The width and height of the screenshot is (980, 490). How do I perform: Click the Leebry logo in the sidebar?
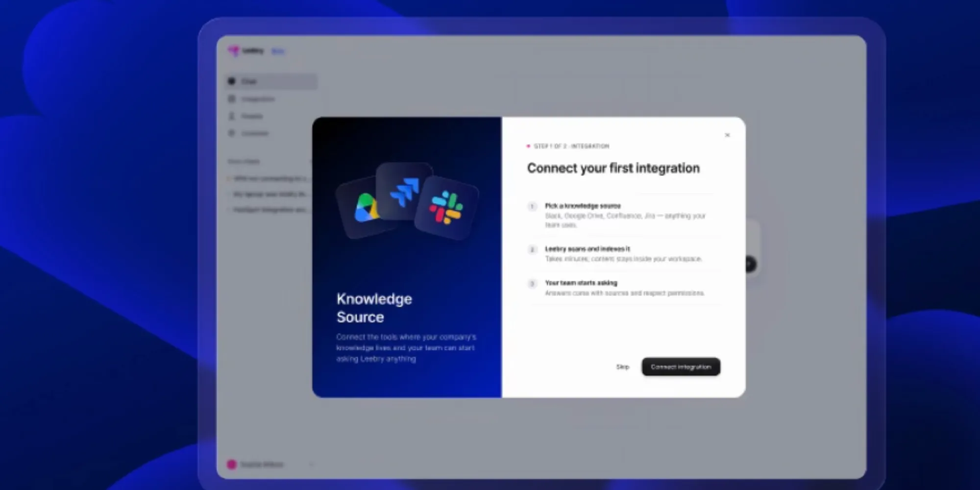click(246, 50)
